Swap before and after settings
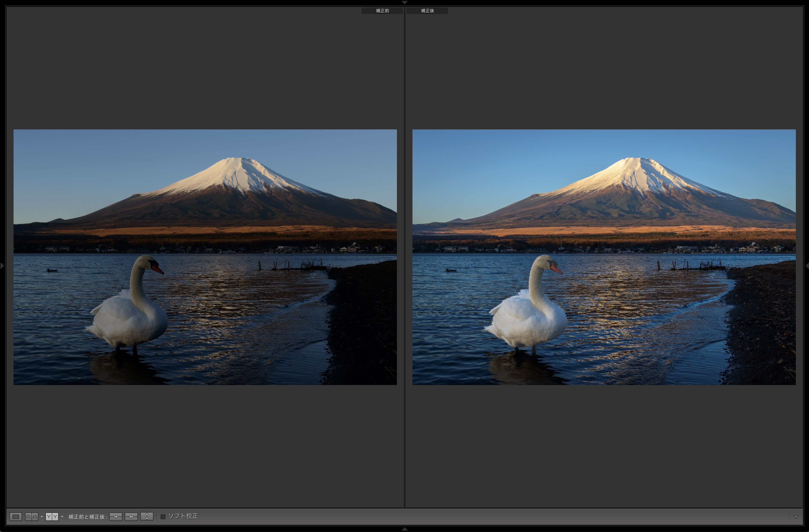809x532 pixels. tap(147, 517)
